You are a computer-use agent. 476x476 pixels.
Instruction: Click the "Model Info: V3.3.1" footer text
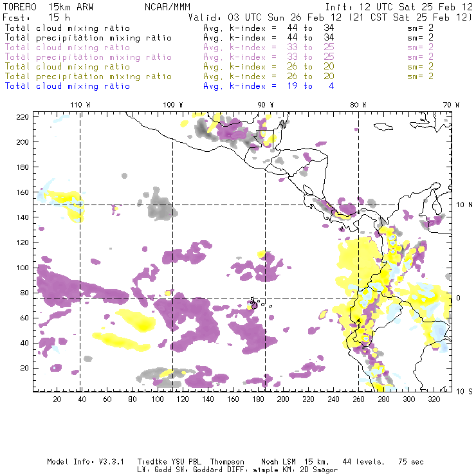point(86,462)
